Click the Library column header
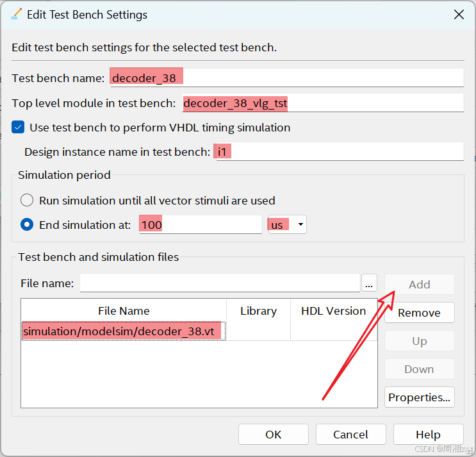The width and height of the screenshot is (476, 457). tap(258, 311)
